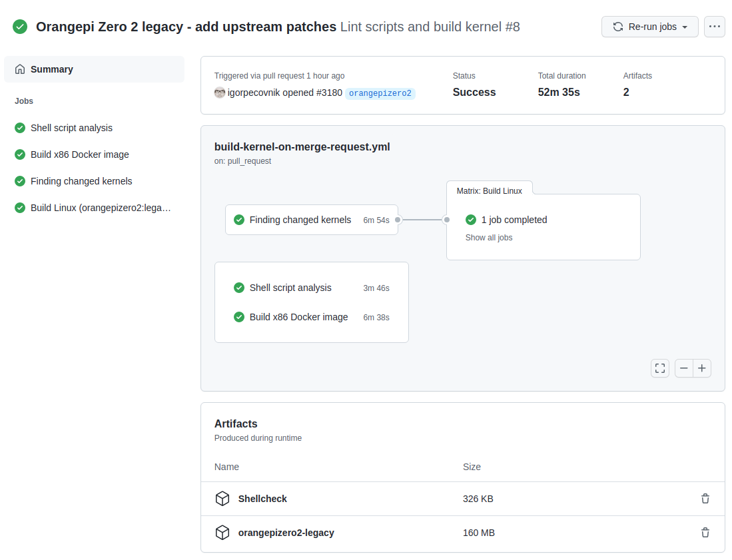Click the Re-run jobs dropdown button
This screenshot has height=560, width=732.
[650, 27]
